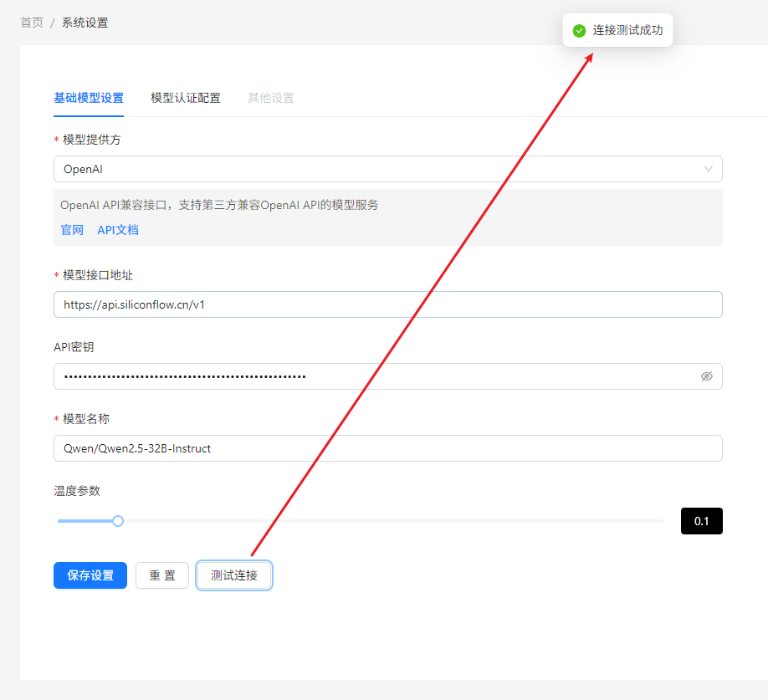Click the green check icon in success toast
Viewport: 768px width, 700px height.
click(x=579, y=31)
